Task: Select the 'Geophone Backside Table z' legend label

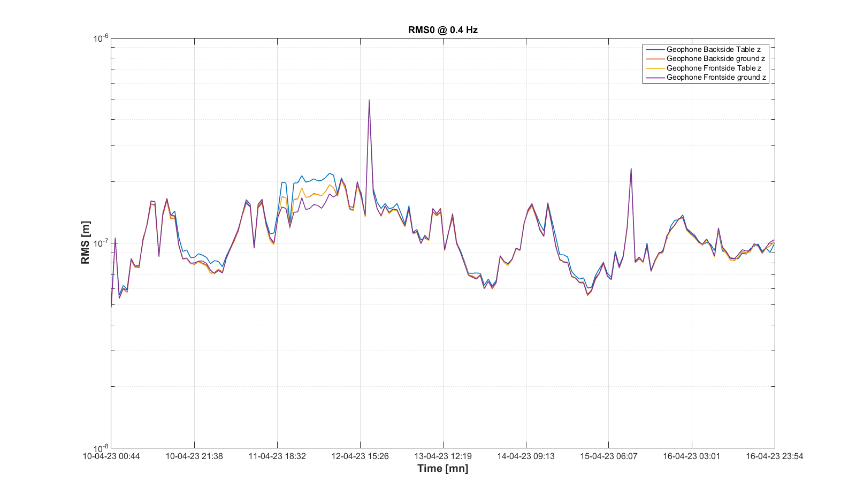Action: click(713, 49)
